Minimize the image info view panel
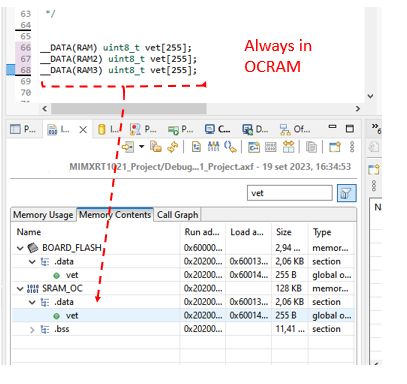The image size is (407, 384). 332,127
